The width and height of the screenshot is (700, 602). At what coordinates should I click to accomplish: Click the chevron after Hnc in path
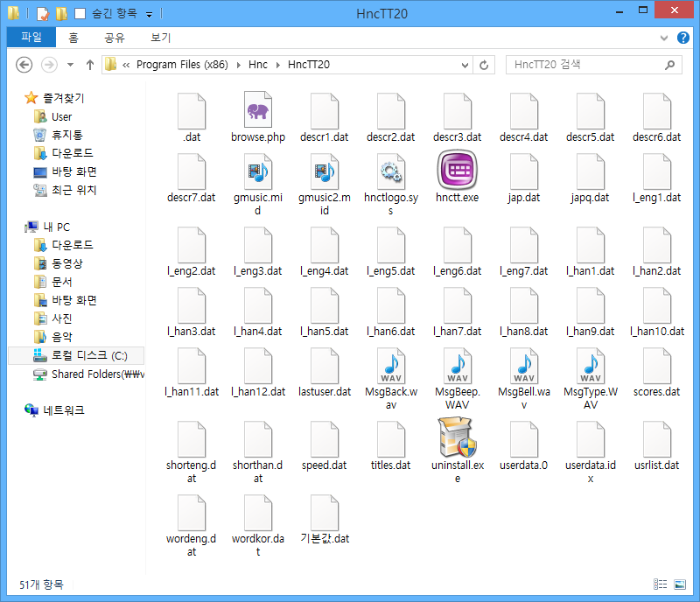tap(277, 66)
